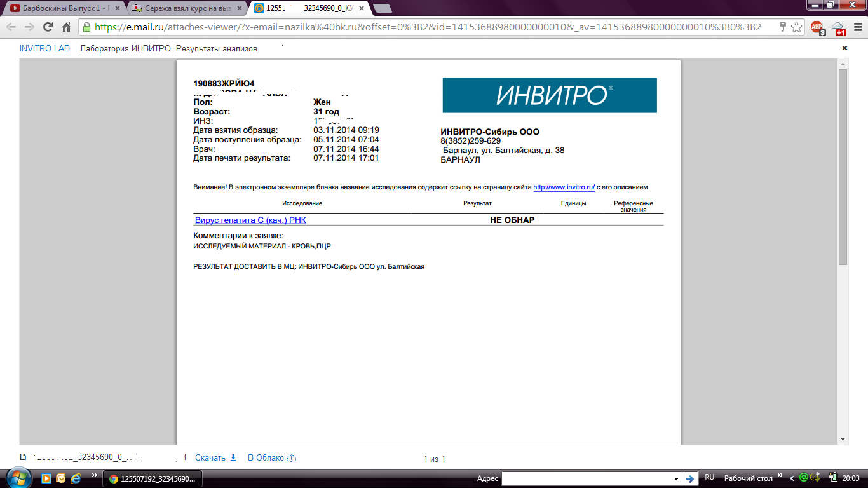Select the active 1255 attachment tab

[x=309, y=8]
